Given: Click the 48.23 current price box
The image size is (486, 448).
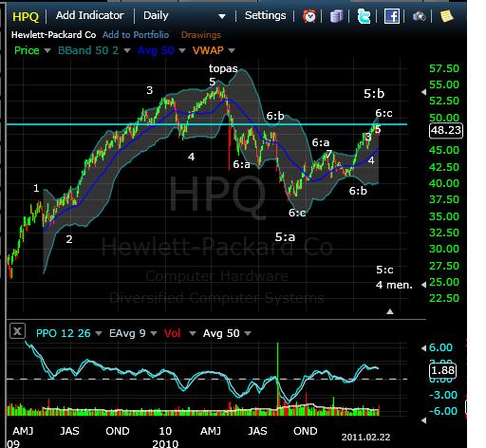Looking at the screenshot, I should pyautogui.click(x=446, y=130).
